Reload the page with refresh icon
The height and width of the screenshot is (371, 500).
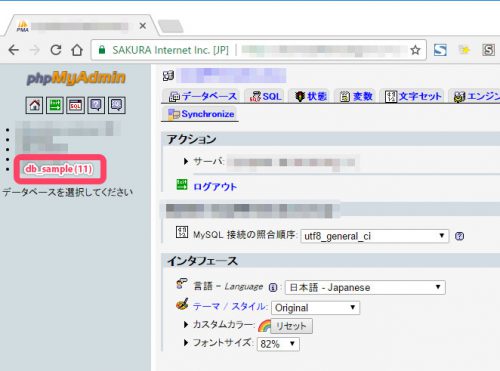tap(56, 50)
